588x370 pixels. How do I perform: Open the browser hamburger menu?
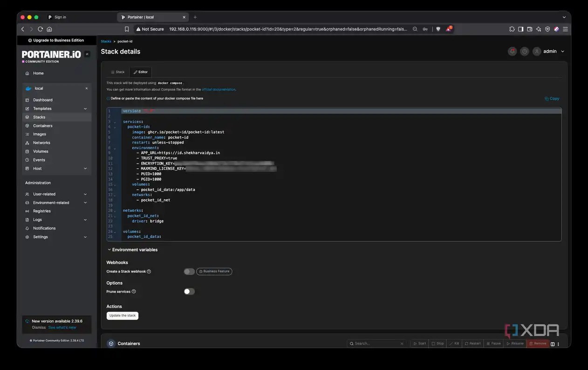point(565,29)
